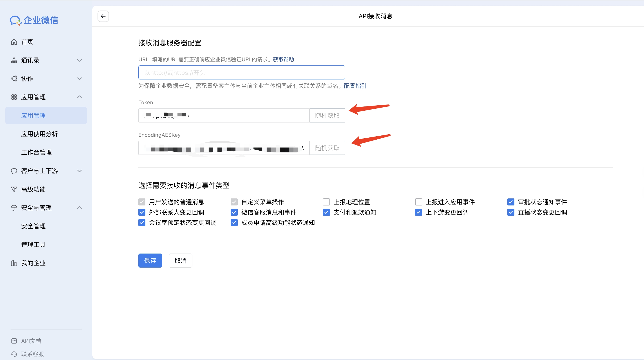
Task: Collapse the 应用管理 section chevron
Action: (x=80, y=97)
